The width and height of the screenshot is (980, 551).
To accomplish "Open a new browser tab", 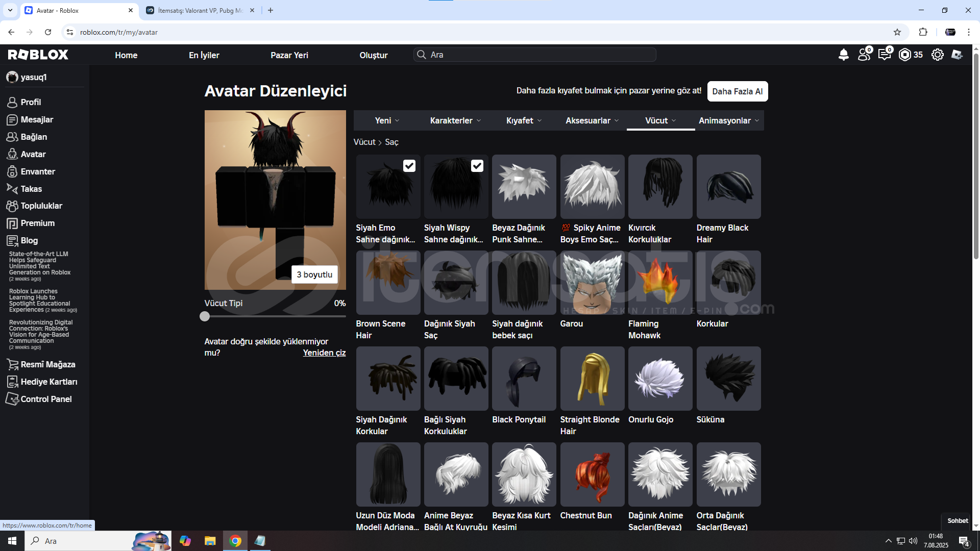I will 271,10.
